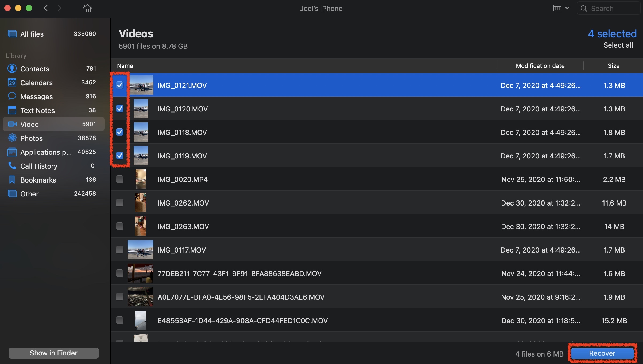
Task: Select file name IMG_0020.MP4
Action: tap(183, 179)
